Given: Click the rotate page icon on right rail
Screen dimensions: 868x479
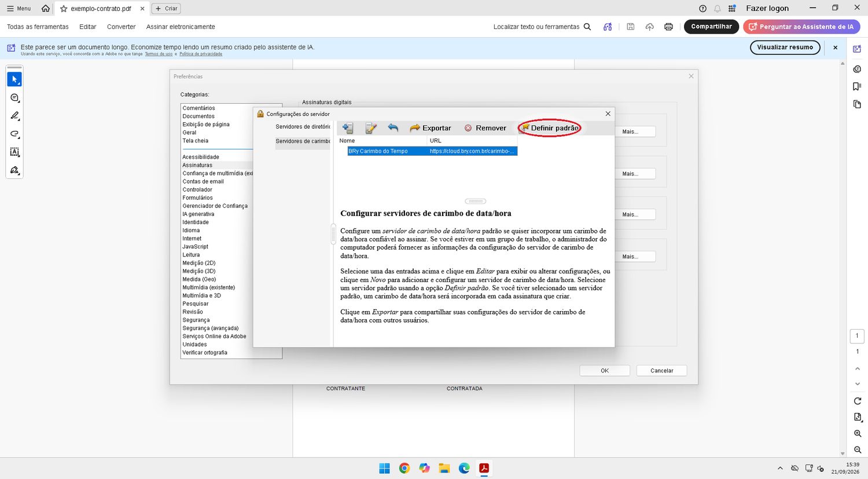Looking at the screenshot, I should pos(858,401).
